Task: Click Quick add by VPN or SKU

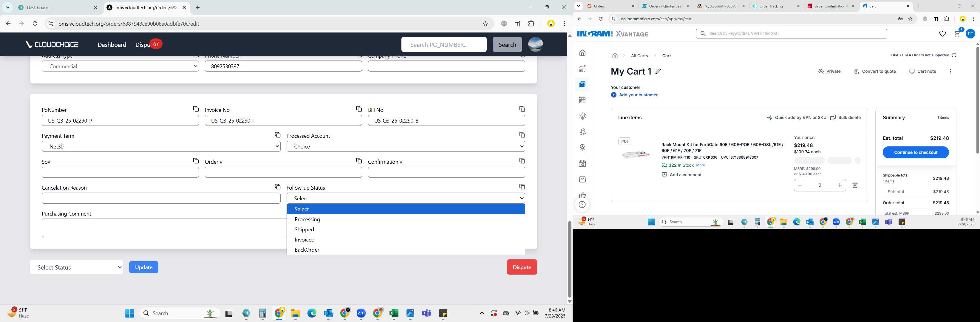Action: click(796, 118)
